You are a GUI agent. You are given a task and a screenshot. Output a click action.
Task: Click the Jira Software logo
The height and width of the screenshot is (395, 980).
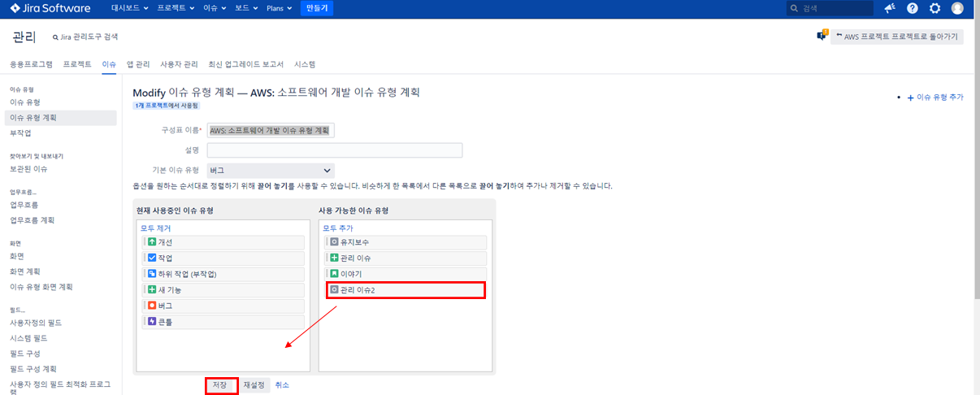coord(50,8)
